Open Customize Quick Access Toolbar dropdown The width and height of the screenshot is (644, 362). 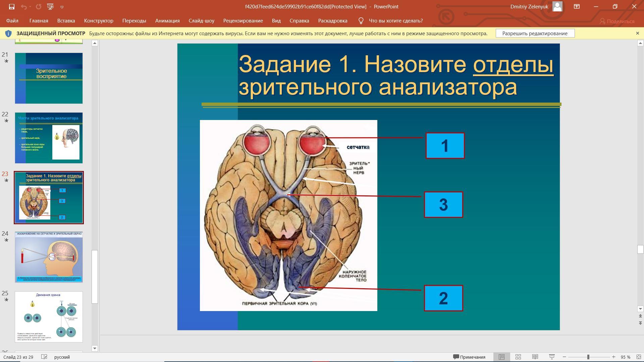pyautogui.click(x=62, y=7)
